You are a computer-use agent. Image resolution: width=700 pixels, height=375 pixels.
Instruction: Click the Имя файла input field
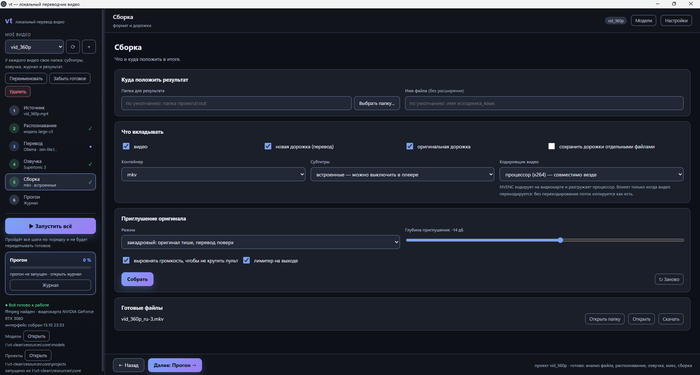544,103
